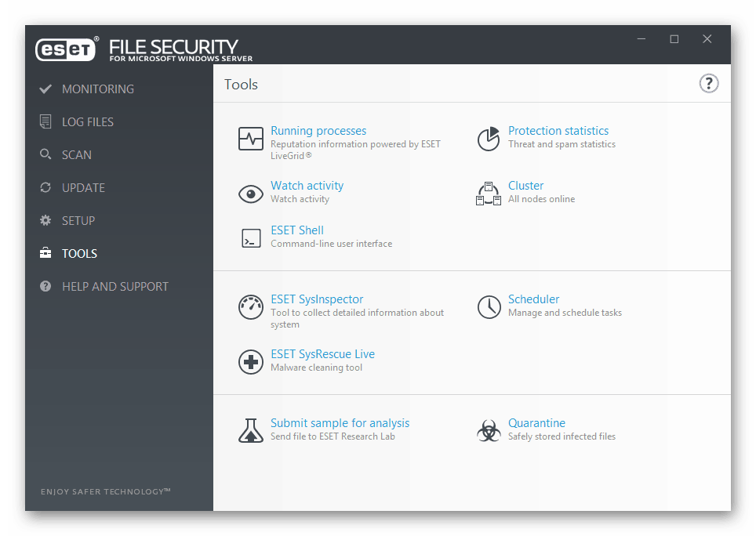Click 'Reputation information powered by ESET LiveGrid' text

pyautogui.click(x=355, y=150)
